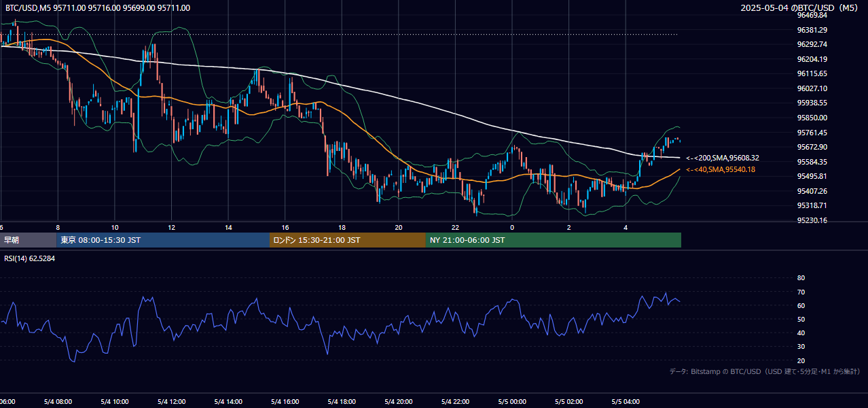
Task: Click the Bitstamp data attribution note
Action: [x=765, y=371]
